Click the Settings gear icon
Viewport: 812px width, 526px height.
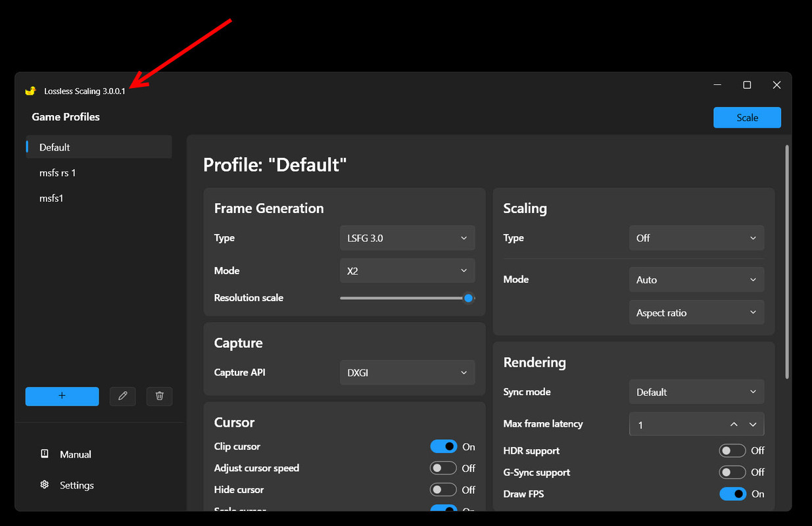coord(45,485)
